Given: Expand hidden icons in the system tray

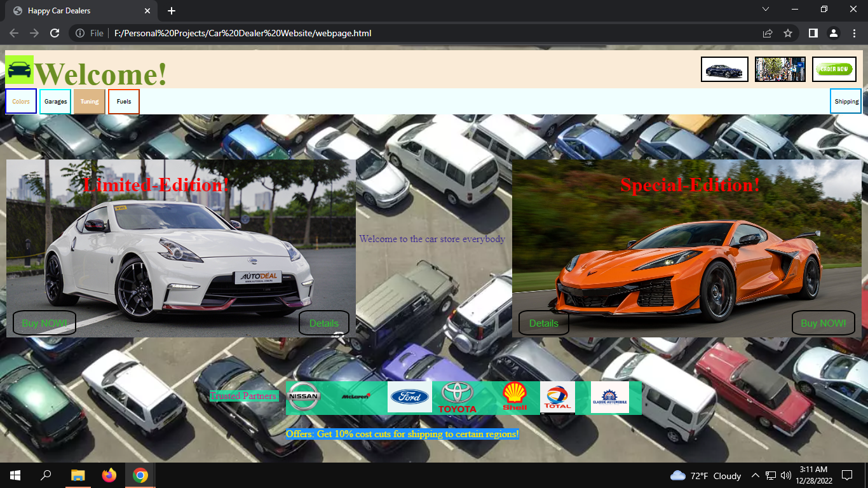Looking at the screenshot, I should (756, 475).
